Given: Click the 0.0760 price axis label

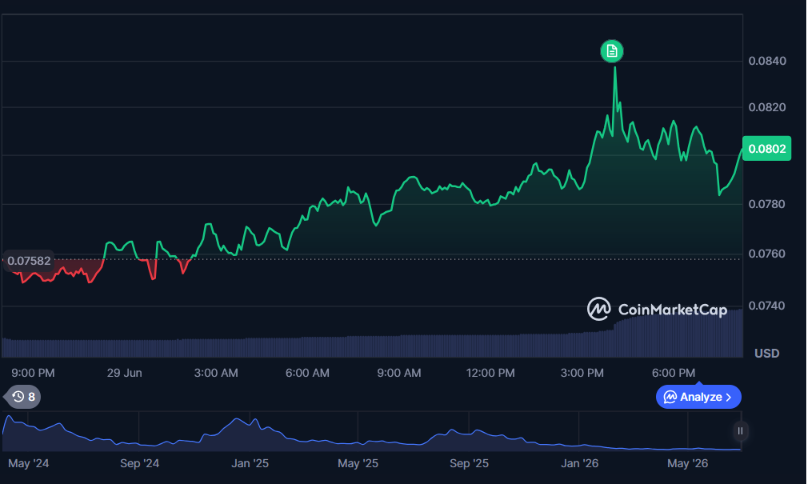Looking at the screenshot, I should (767, 254).
